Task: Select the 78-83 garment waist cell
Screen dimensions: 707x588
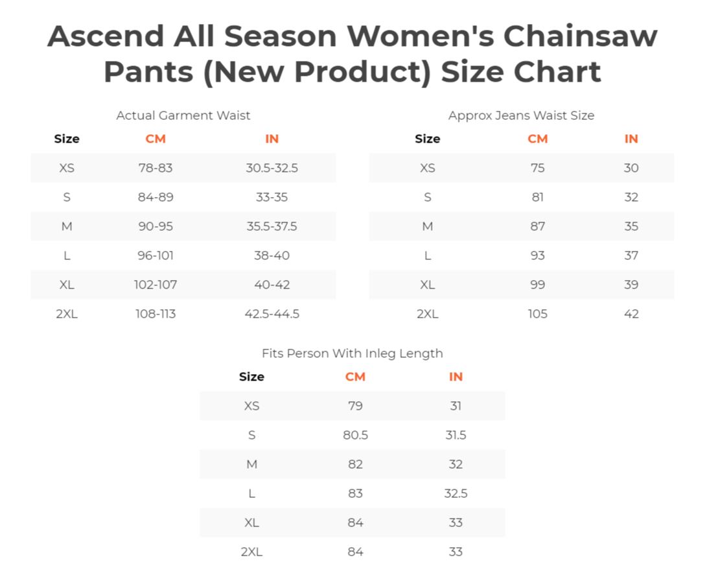Action: click(156, 168)
